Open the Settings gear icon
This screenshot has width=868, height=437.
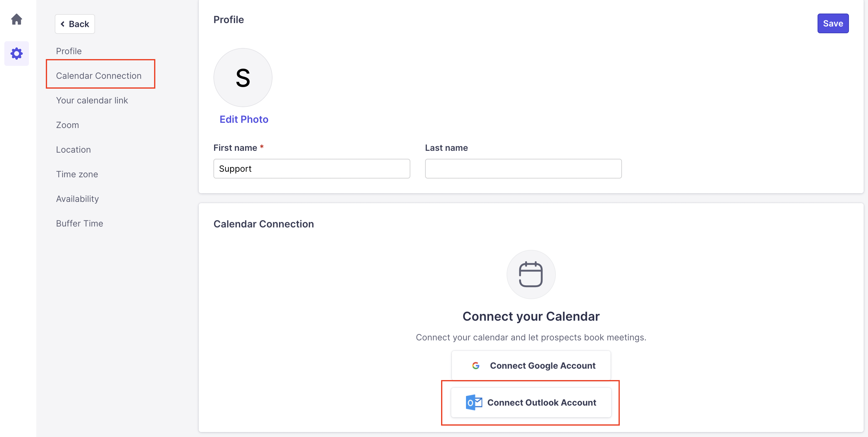coord(17,53)
